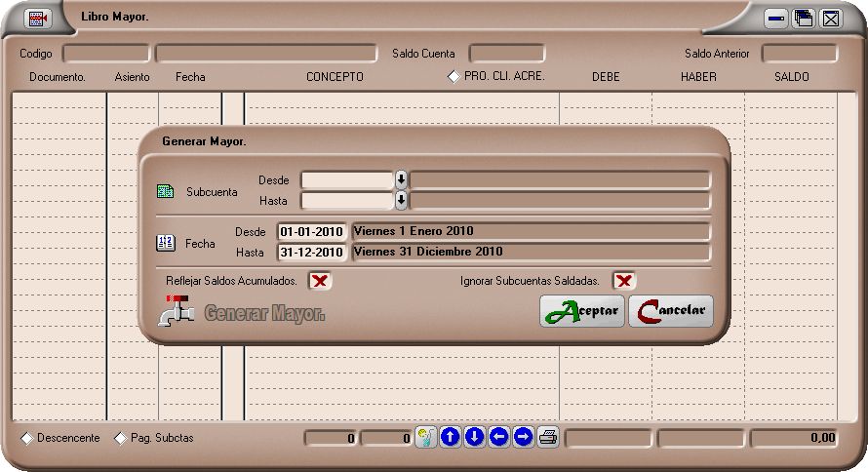
Task: Select the PRO. CLI. ACRE. option
Action: coord(454,76)
